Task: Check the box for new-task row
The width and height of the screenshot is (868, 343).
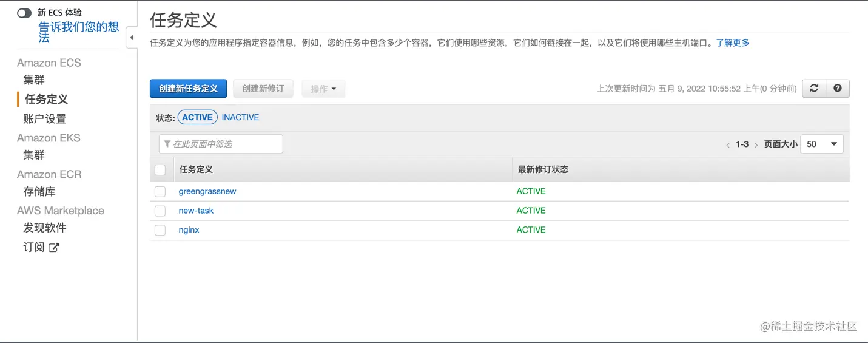Action: pos(160,211)
